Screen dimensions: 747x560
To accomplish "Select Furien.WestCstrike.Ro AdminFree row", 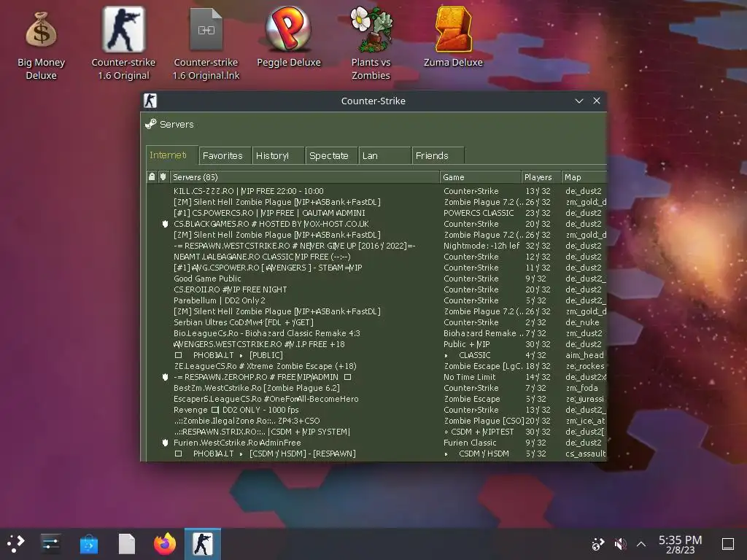I will (376, 443).
